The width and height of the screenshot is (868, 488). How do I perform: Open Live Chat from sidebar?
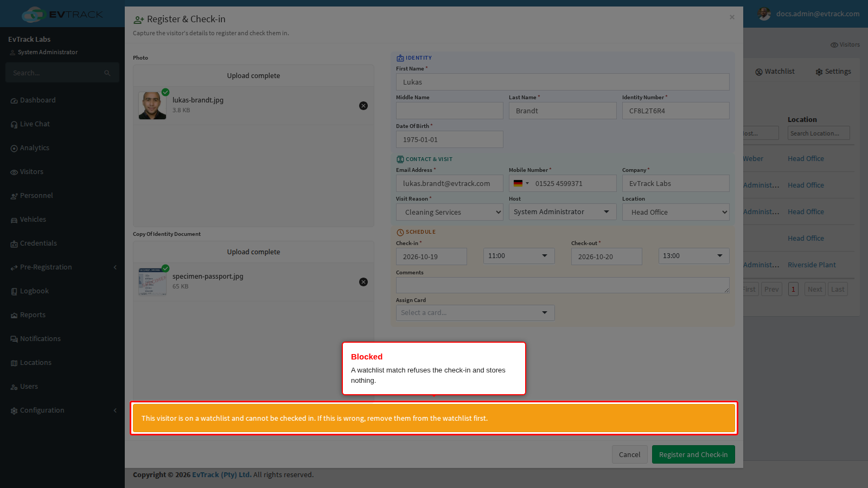tap(35, 124)
